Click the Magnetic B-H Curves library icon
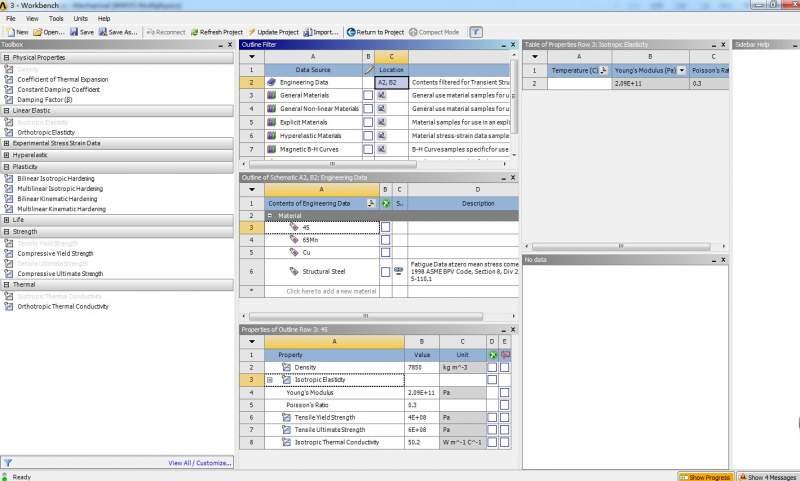The image size is (800, 481). coord(271,149)
